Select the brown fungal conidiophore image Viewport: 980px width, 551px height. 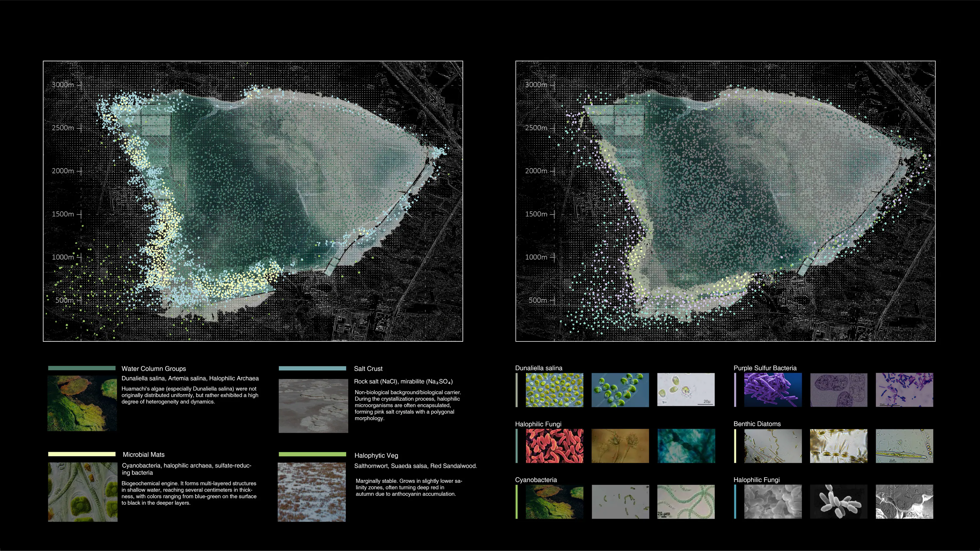[x=620, y=446]
